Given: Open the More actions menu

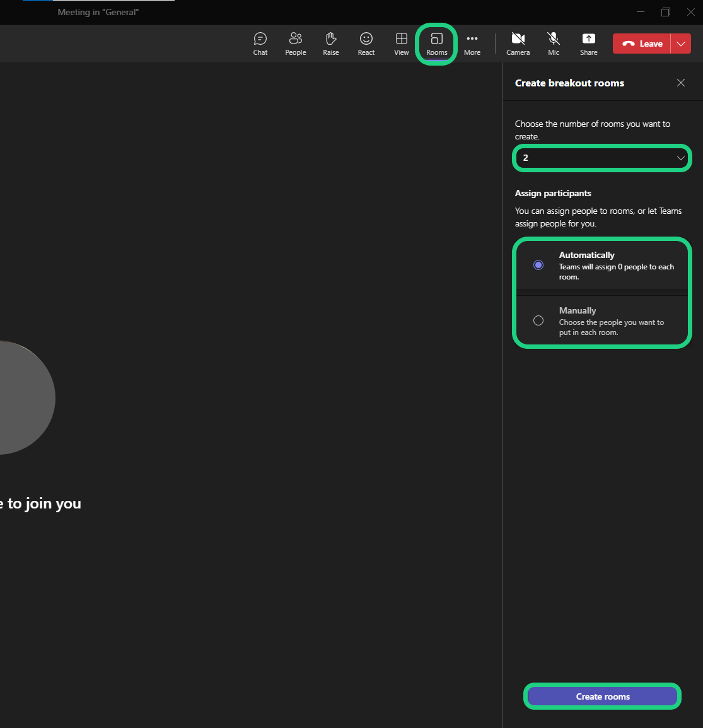Looking at the screenshot, I should pyautogui.click(x=472, y=44).
